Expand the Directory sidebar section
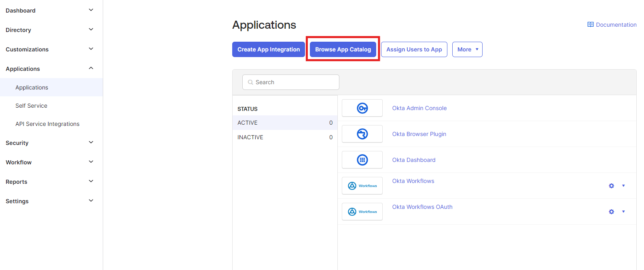 pyautogui.click(x=91, y=30)
